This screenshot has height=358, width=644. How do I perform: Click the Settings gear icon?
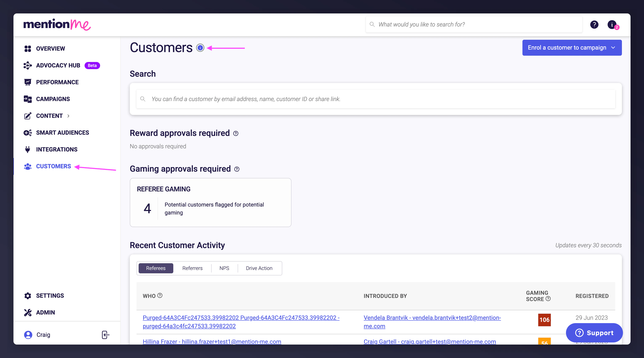tap(28, 296)
